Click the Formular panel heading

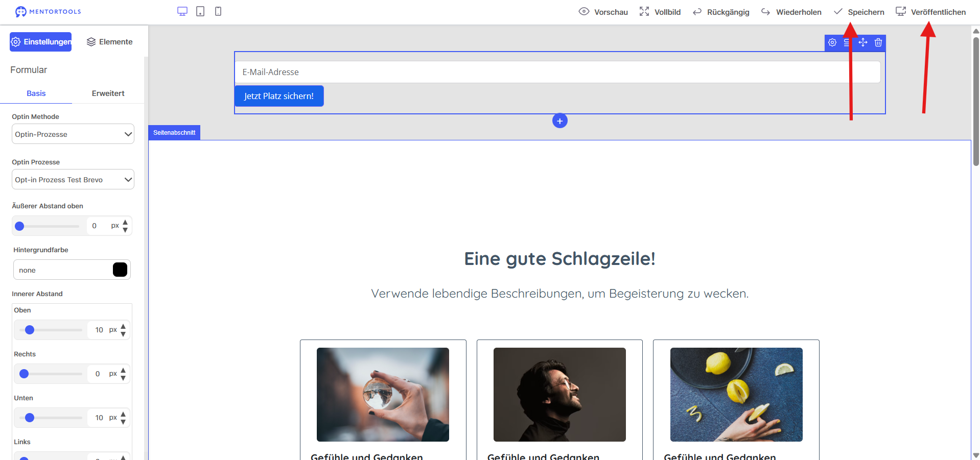[x=29, y=70]
